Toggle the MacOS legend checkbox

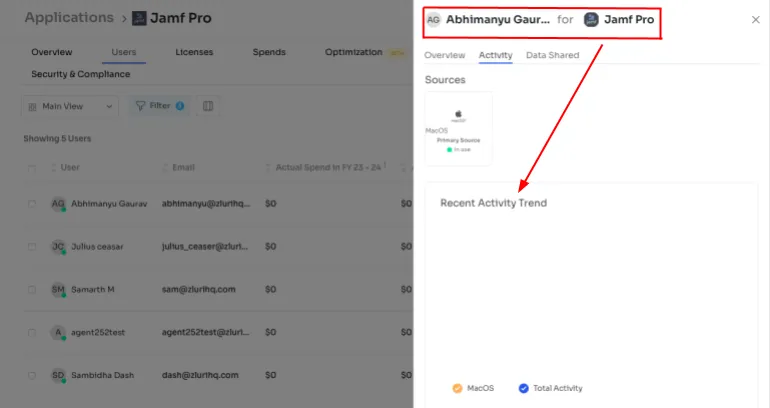coord(457,388)
